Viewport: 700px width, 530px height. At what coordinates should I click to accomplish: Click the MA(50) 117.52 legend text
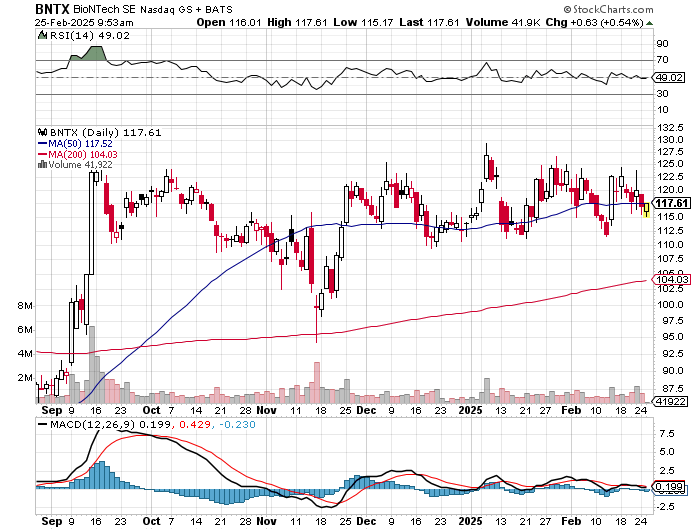pyautogui.click(x=80, y=144)
